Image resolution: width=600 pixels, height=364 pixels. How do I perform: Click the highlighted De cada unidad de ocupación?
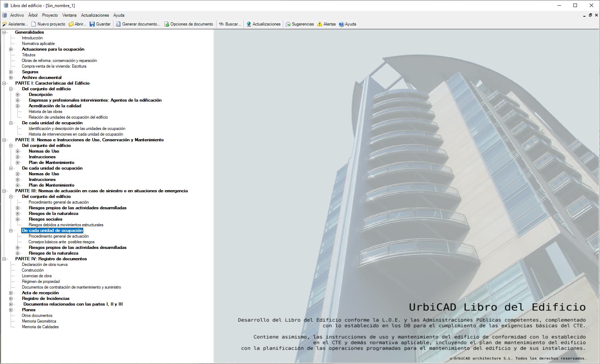coord(52,231)
